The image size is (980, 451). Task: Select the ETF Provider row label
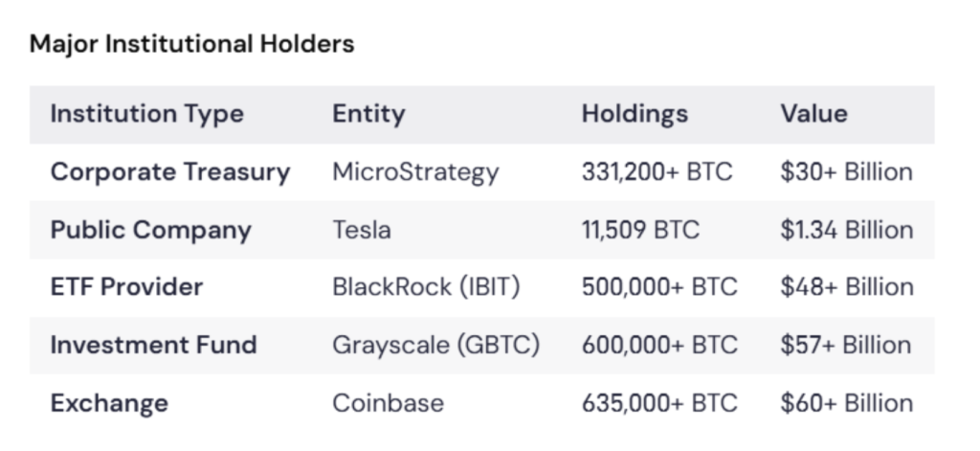tap(126, 287)
